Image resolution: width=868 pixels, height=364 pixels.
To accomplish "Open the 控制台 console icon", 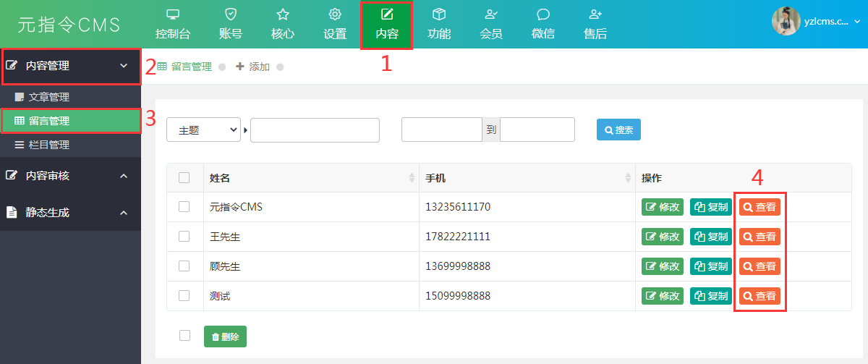I will pos(173,14).
